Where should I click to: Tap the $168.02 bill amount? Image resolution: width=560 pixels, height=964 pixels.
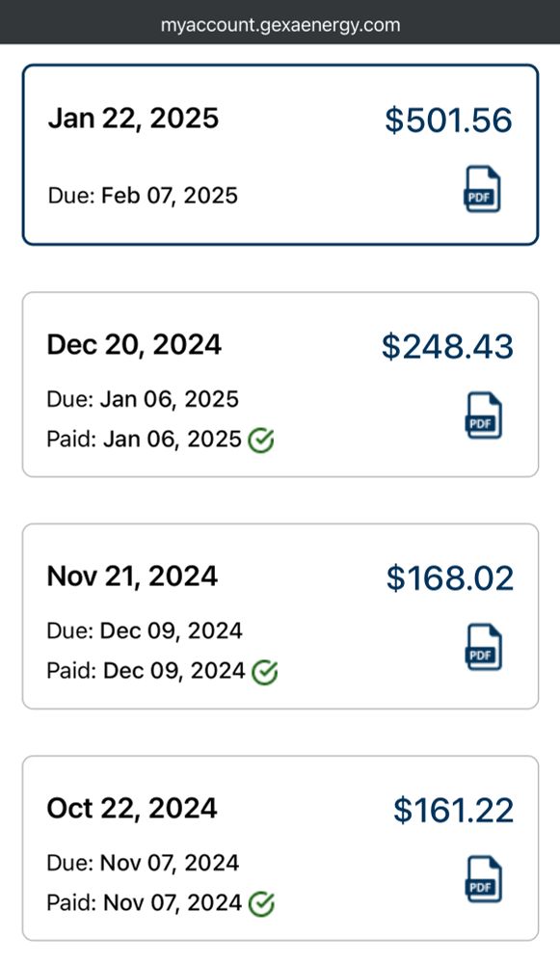click(x=450, y=578)
